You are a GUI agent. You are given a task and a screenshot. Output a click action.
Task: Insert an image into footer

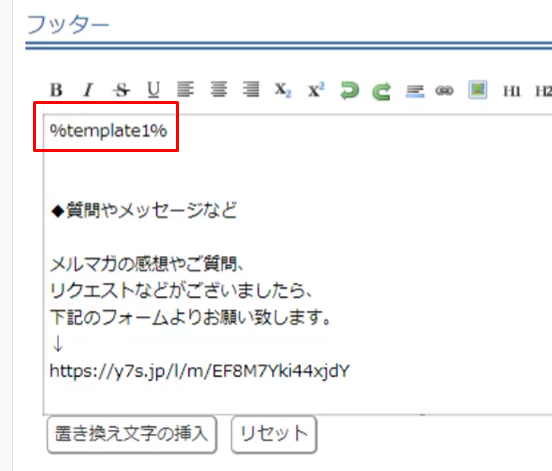478,90
